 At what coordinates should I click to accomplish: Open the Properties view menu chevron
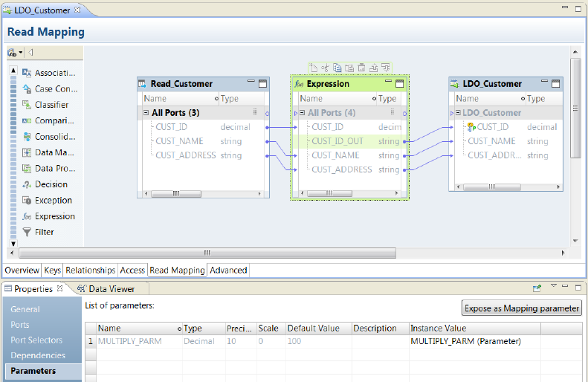pos(554,286)
